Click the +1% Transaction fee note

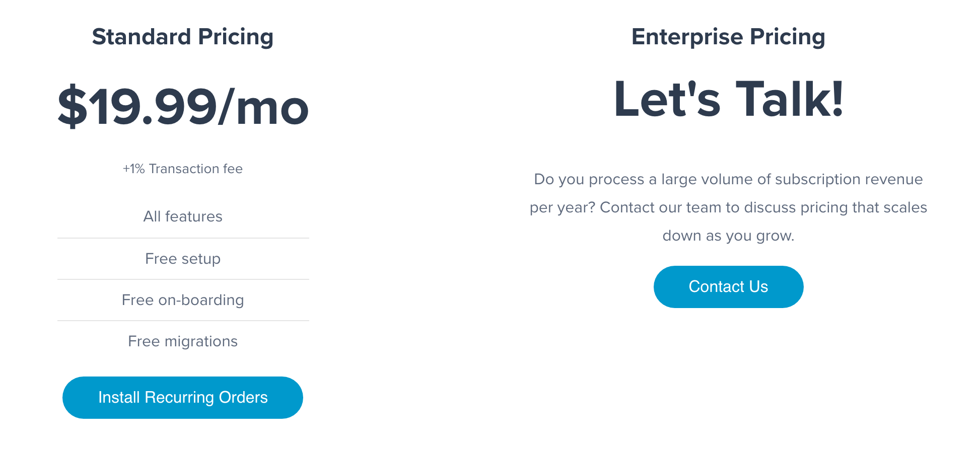pyautogui.click(x=183, y=169)
